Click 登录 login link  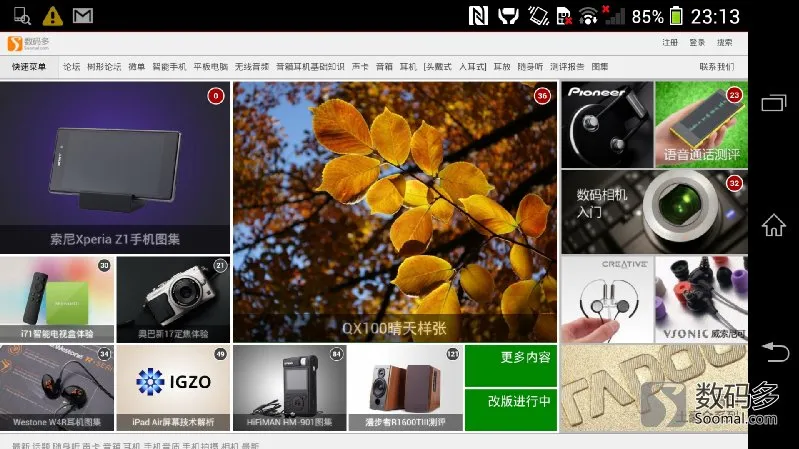[x=697, y=43]
